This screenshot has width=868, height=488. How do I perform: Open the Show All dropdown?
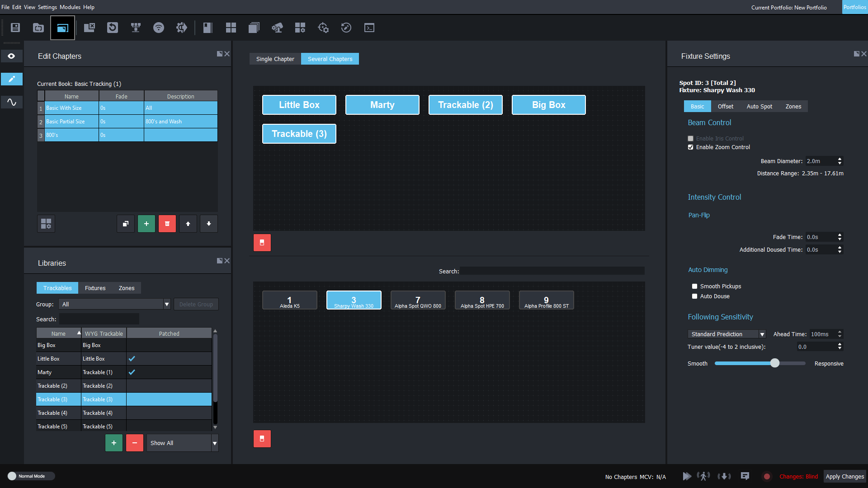click(x=182, y=443)
